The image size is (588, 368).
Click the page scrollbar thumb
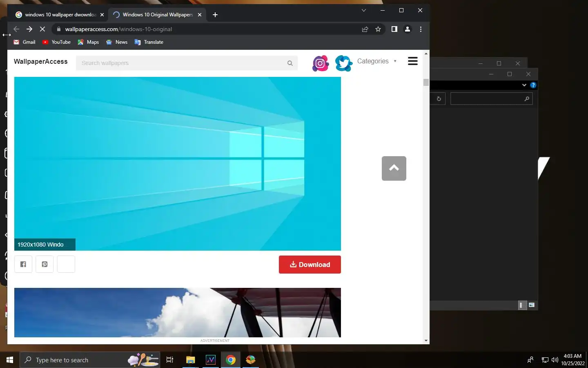point(426,82)
